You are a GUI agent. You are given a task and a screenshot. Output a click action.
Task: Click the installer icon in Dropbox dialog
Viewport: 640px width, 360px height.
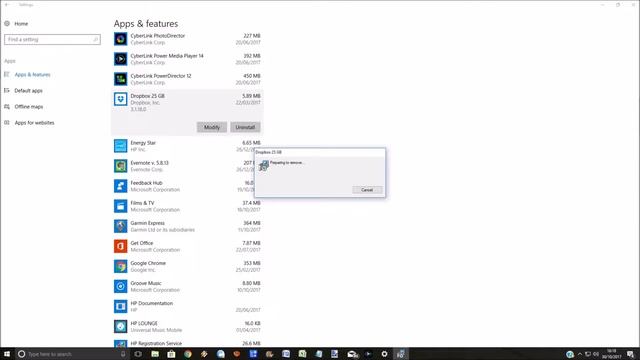[x=264, y=165]
